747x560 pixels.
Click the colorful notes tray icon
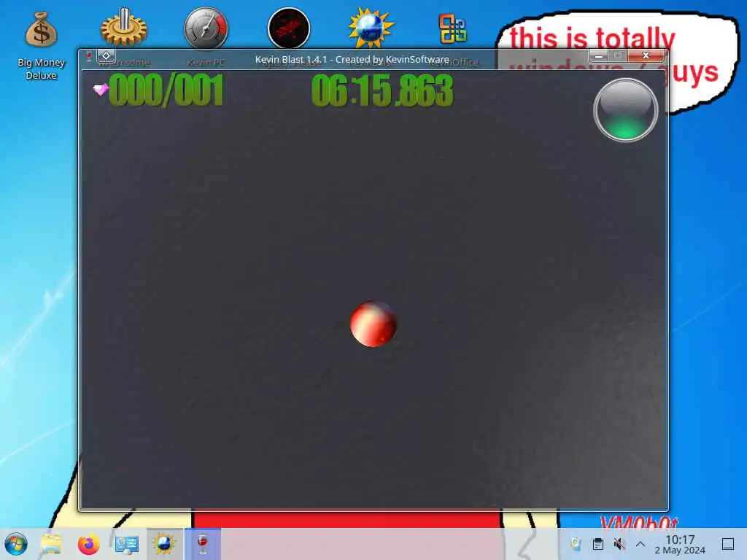[x=576, y=544]
